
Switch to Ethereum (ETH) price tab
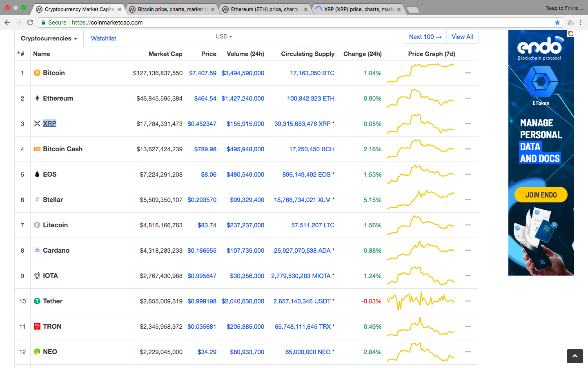(x=265, y=9)
